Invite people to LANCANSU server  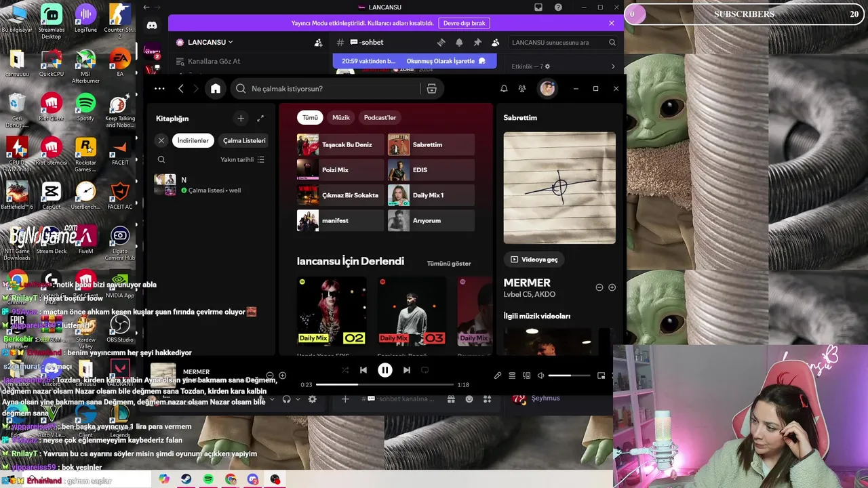(x=318, y=42)
